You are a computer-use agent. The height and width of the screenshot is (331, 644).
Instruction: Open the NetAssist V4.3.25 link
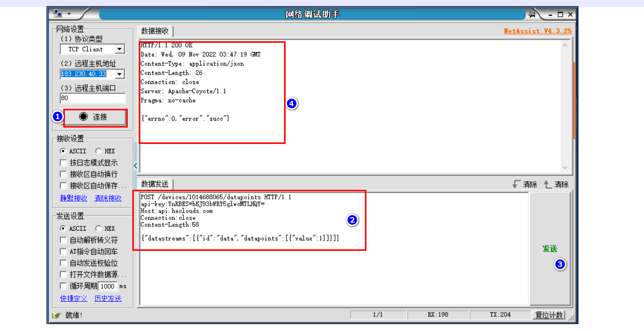538,31
